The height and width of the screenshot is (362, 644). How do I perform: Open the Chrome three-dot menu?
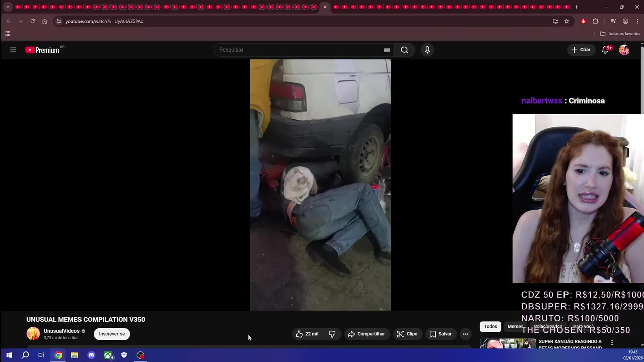point(637,21)
